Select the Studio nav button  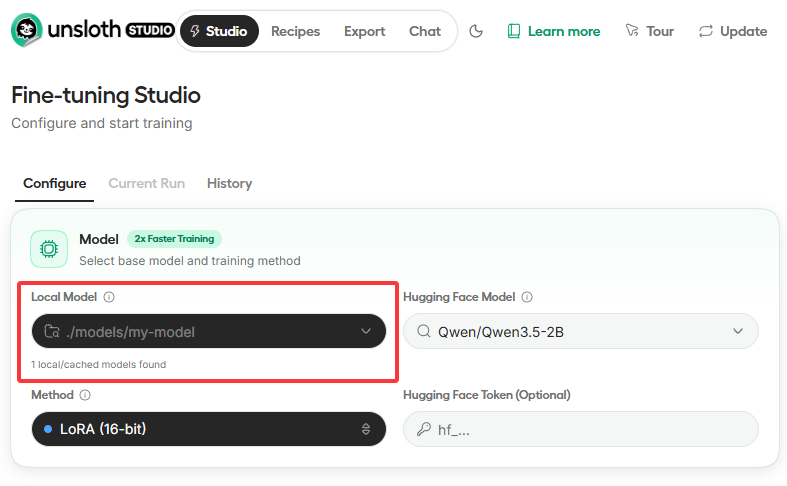(219, 31)
